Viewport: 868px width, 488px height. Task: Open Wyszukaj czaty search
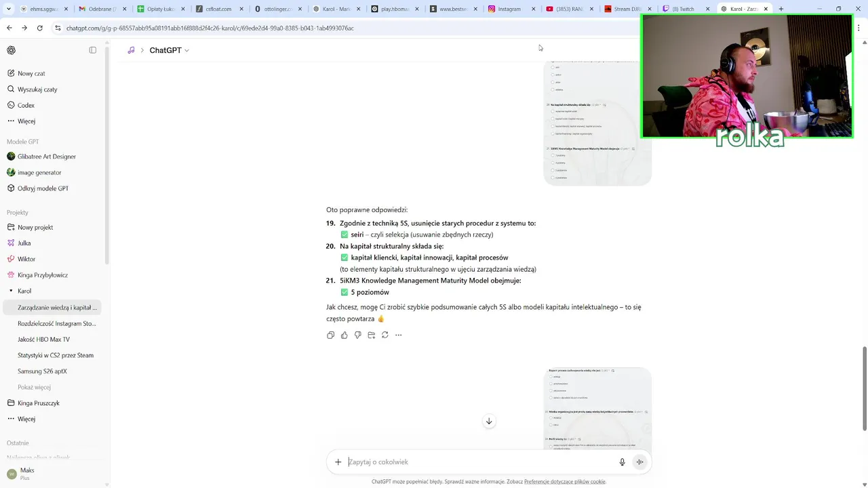(x=51, y=89)
